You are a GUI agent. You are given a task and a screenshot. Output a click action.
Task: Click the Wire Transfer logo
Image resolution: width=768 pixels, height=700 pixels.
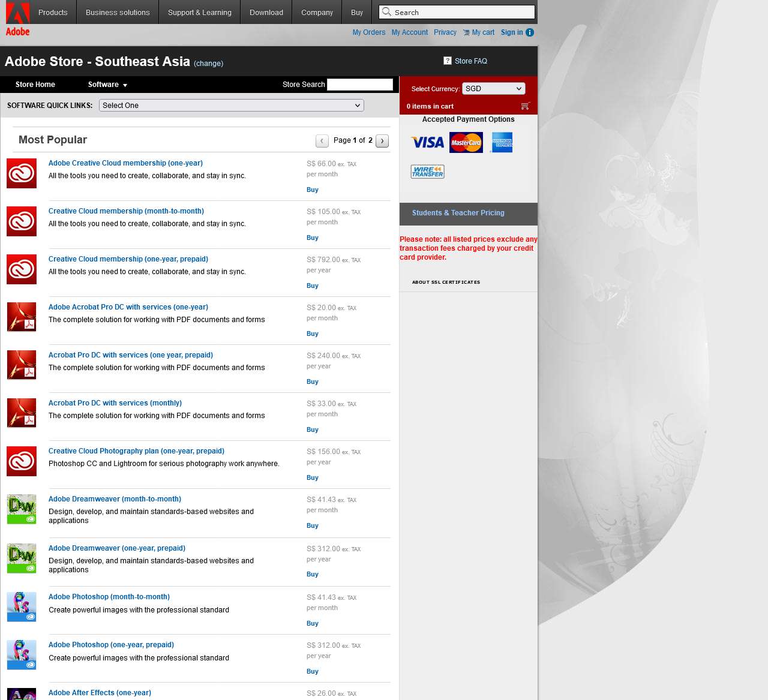click(428, 172)
